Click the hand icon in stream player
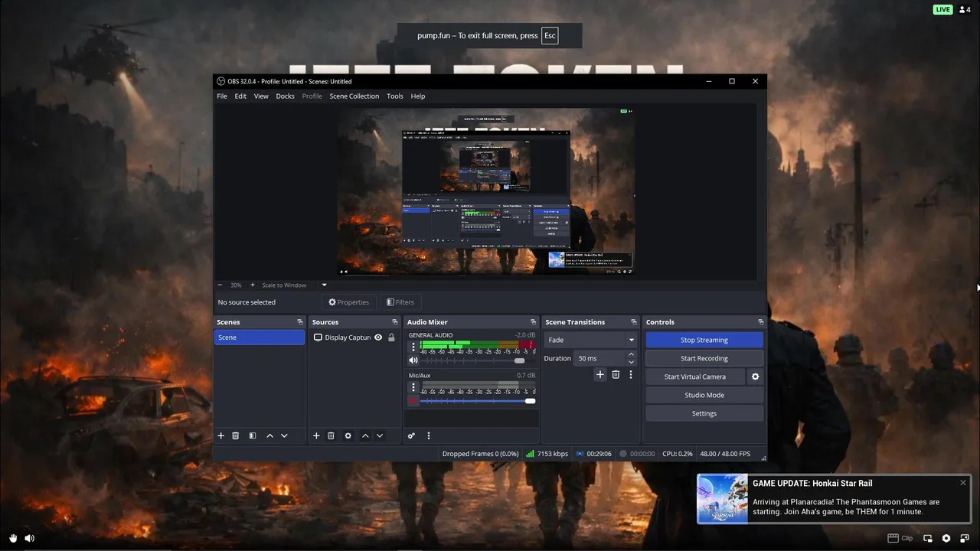 coord(13,538)
